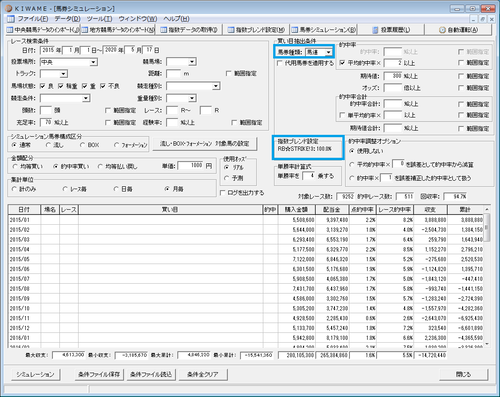The image size is (500, 397).
Task: Toggle 代用馬券を適用する checkbox
Action: point(280,63)
